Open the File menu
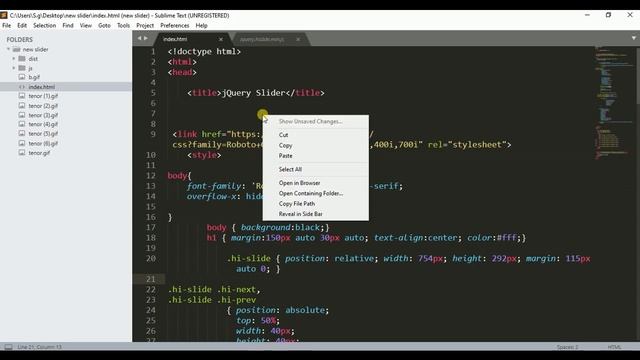 tap(7, 25)
